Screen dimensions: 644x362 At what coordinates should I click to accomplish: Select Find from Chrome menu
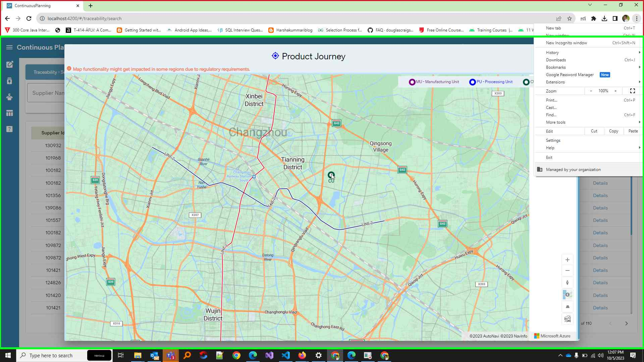tap(589, 115)
